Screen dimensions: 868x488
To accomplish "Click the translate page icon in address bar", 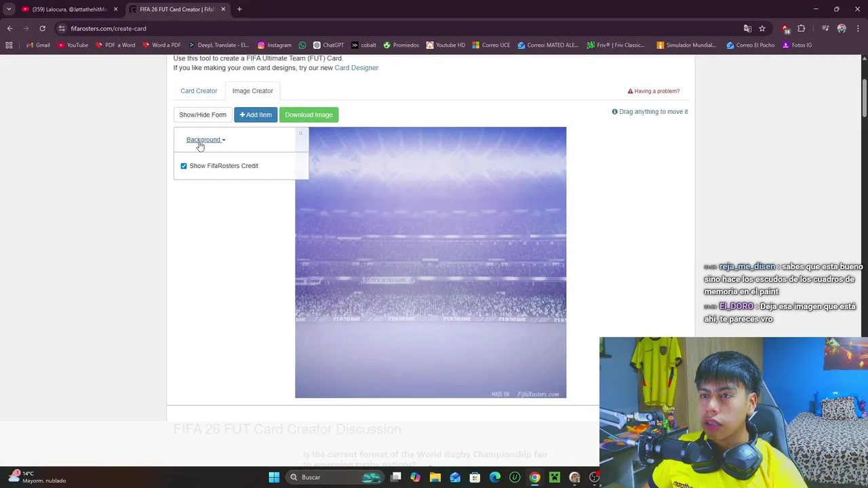I will (x=747, y=28).
